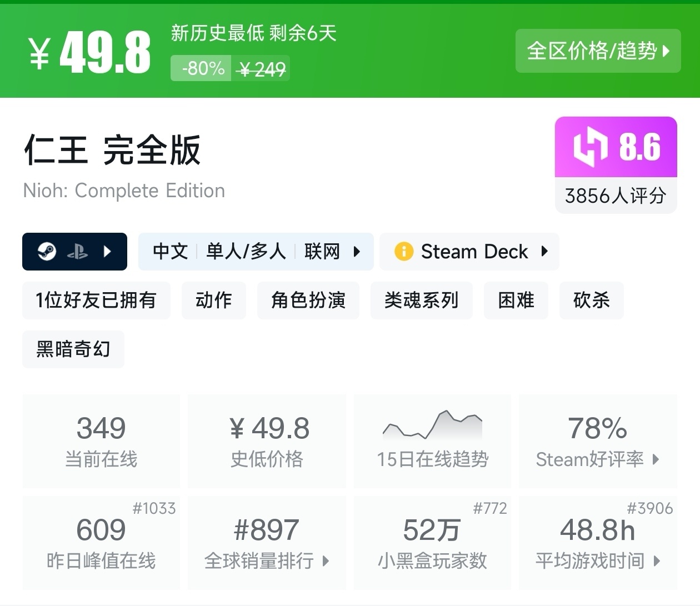Select the 砍杀 tag

coord(592,301)
